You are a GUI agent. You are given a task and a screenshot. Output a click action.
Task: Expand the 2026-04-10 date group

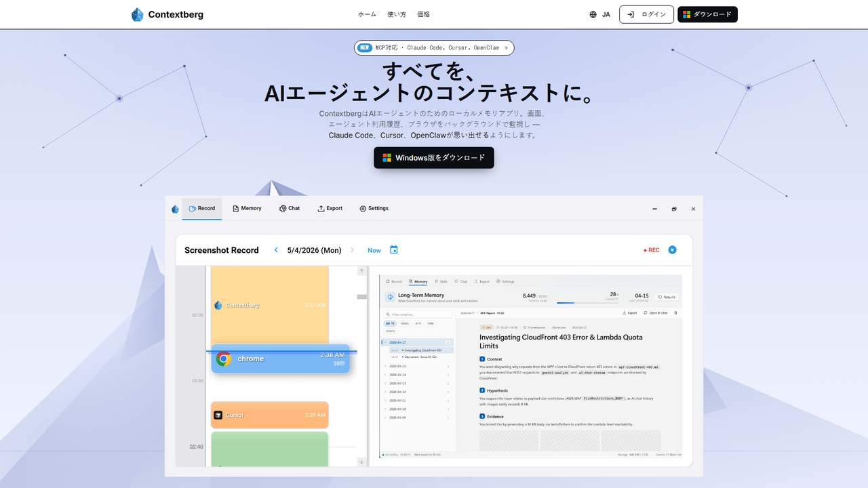click(x=418, y=409)
